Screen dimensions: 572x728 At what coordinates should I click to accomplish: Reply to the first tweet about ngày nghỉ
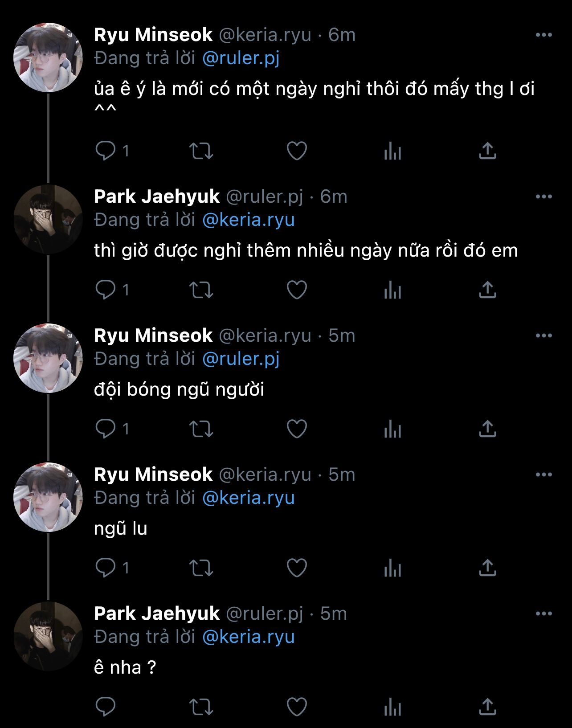106,151
